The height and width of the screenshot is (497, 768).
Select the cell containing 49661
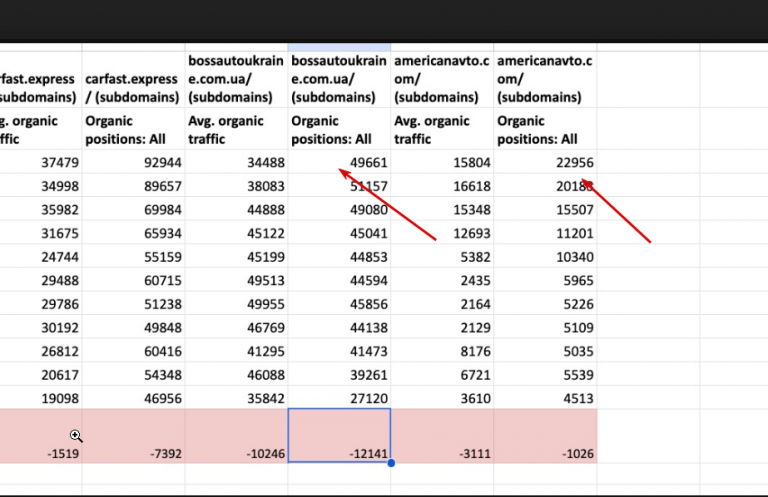click(339, 162)
